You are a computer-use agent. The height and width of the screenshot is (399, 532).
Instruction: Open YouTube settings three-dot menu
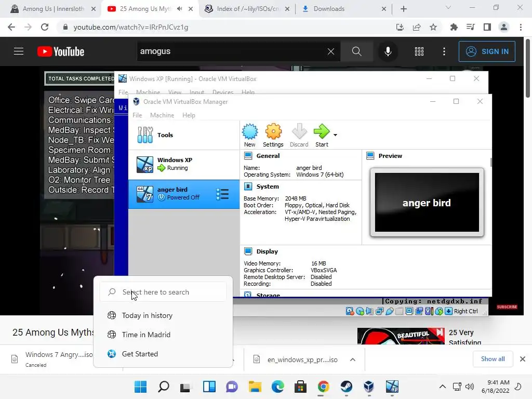[x=444, y=51]
